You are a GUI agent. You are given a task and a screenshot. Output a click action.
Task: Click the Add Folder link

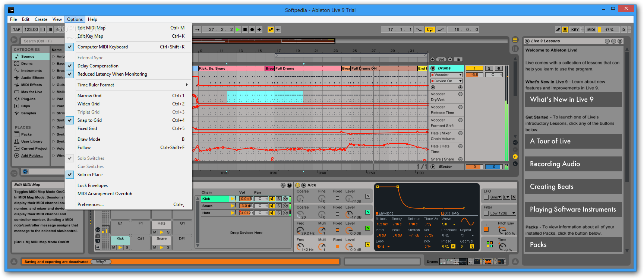(x=32, y=156)
